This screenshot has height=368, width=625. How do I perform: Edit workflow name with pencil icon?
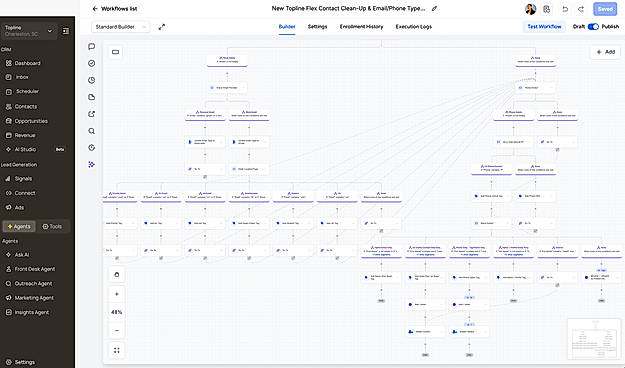[x=434, y=8]
